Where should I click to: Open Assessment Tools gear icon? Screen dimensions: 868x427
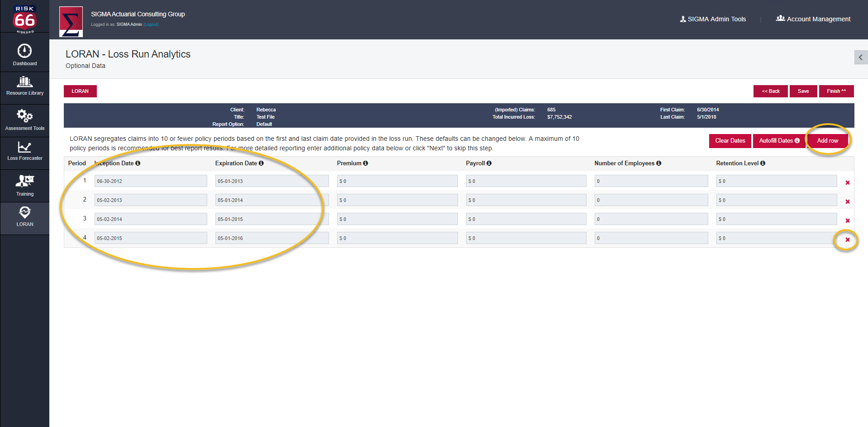(24, 116)
